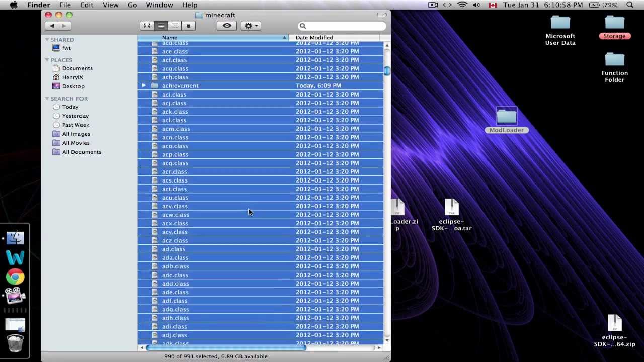Select the Yesterday saved search
Image resolution: width=644 pixels, height=362 pixels.
75,116
